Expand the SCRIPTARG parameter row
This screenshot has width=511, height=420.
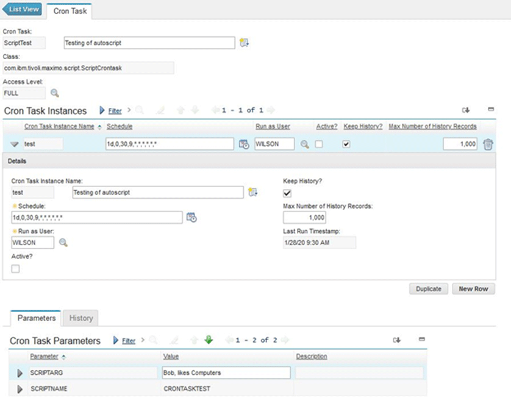[x=20, y=373]
